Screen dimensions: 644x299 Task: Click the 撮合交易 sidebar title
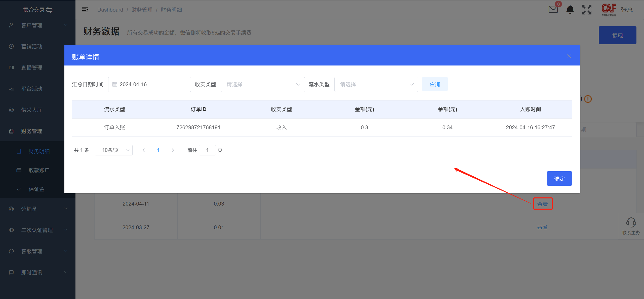34,10
